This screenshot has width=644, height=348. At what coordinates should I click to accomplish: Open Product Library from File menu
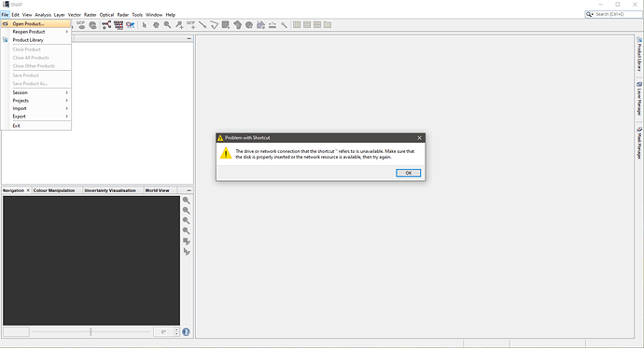(36, 40)
